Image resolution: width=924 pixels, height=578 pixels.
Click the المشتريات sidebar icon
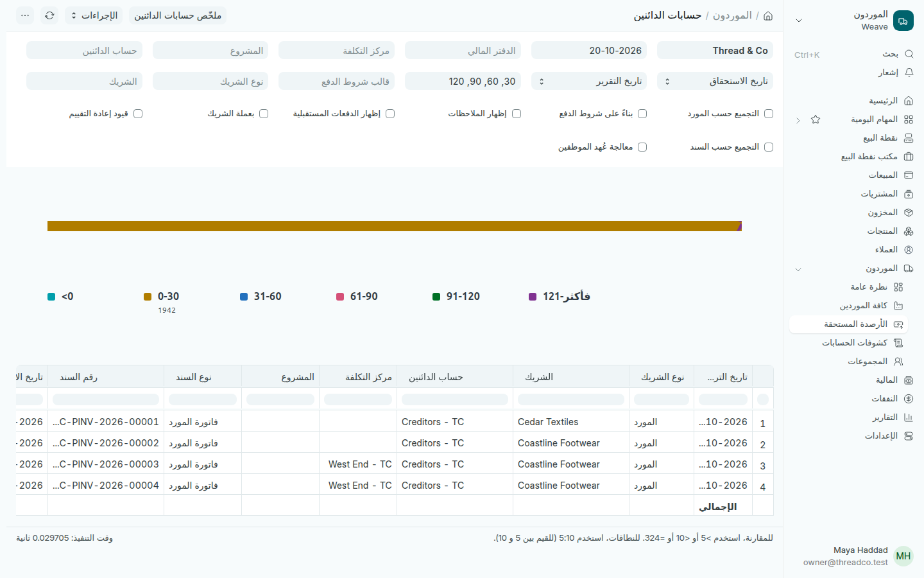(x=909, y=194)
